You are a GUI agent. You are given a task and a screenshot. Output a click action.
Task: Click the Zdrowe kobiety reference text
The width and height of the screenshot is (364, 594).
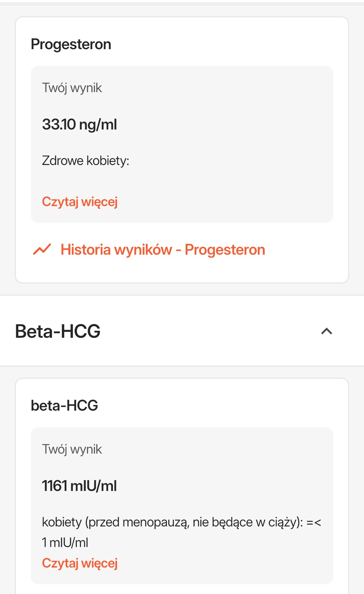click(x=86, y=161)
